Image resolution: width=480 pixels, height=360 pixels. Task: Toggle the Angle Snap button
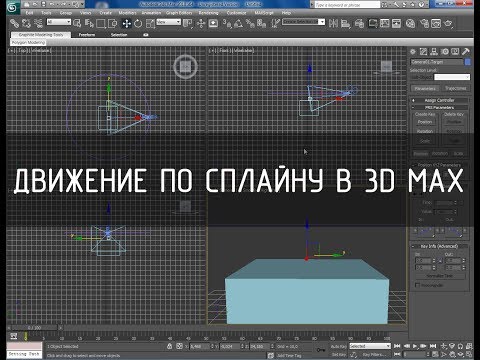239,23
